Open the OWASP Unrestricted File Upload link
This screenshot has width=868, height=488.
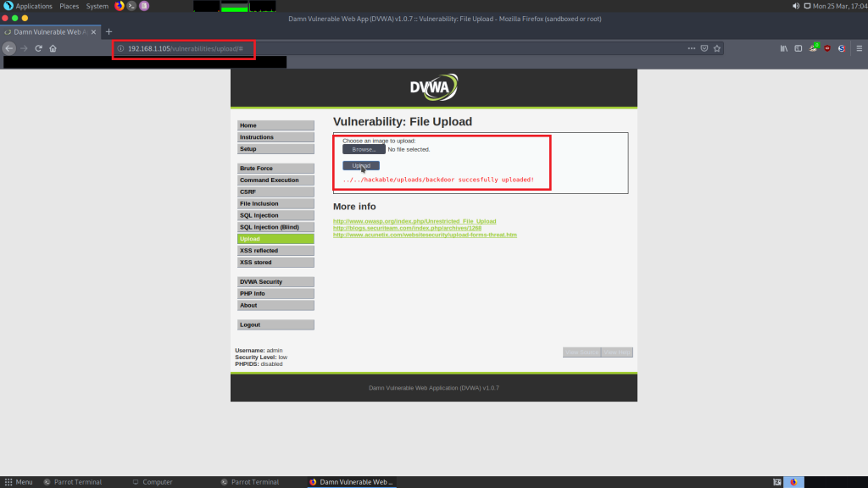pyautogui.click(x=415, y=221)
